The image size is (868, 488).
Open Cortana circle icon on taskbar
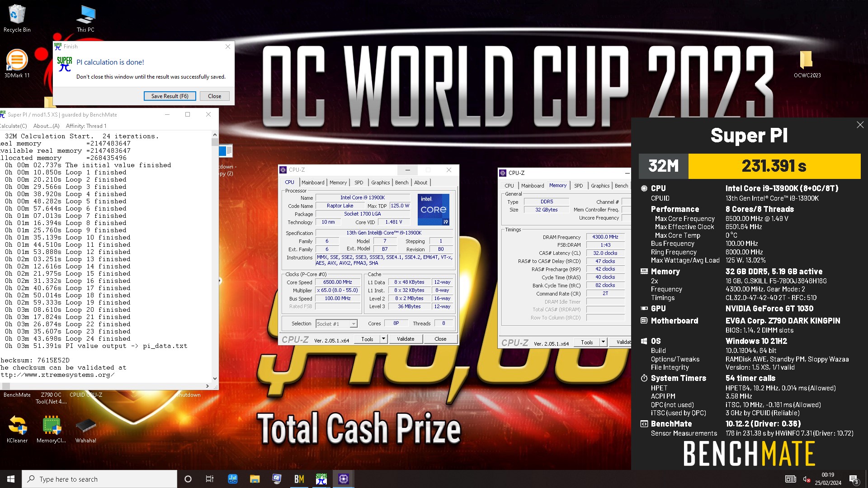pyautogui.click(x=188, y=479)
